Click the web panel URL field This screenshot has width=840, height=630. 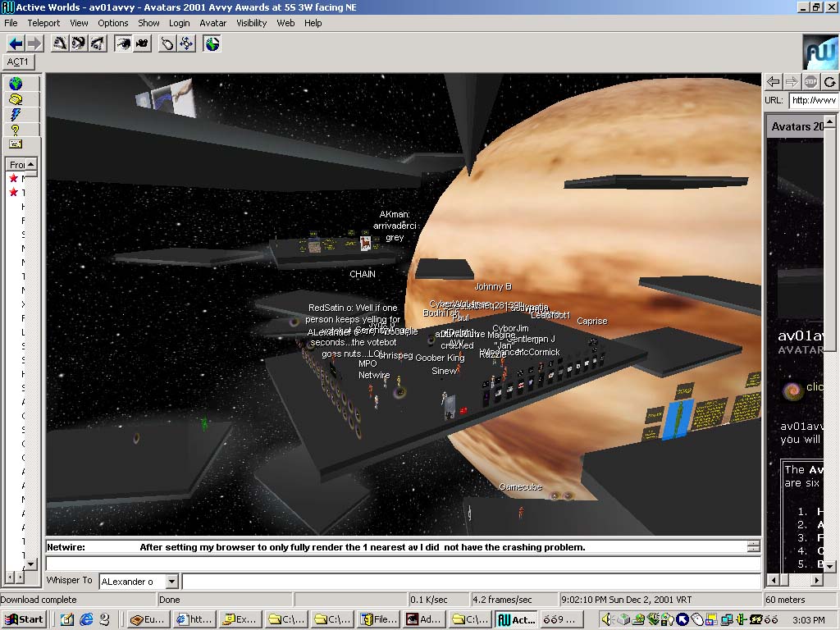(813, 100)
